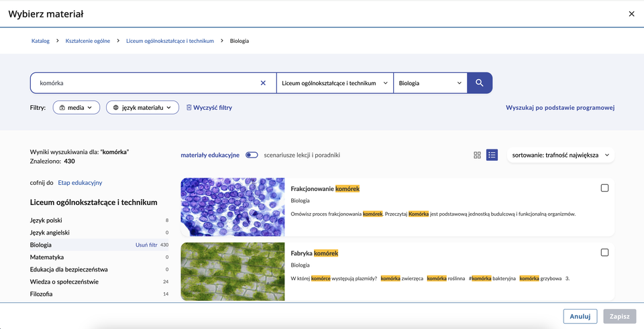644x329 pixels.
Task: Switch to grid view layout
Action: (x=478, y=155)
